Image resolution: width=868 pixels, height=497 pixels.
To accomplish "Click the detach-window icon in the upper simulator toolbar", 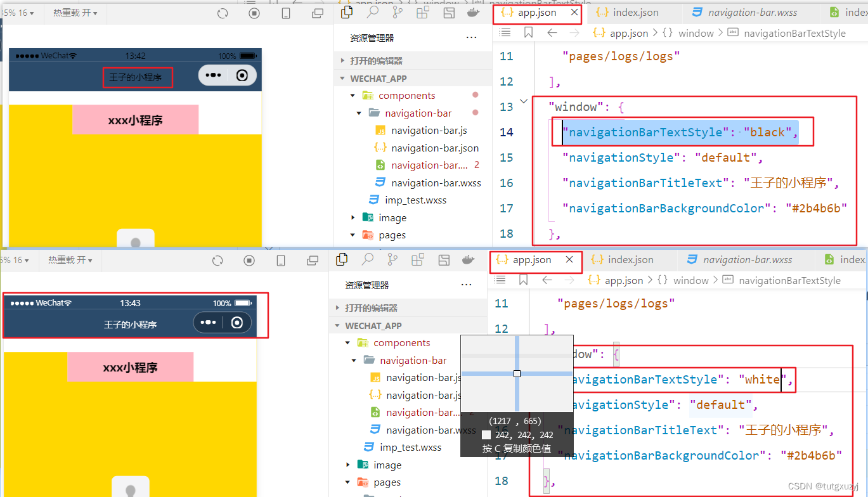I will (x=318, y=13).
